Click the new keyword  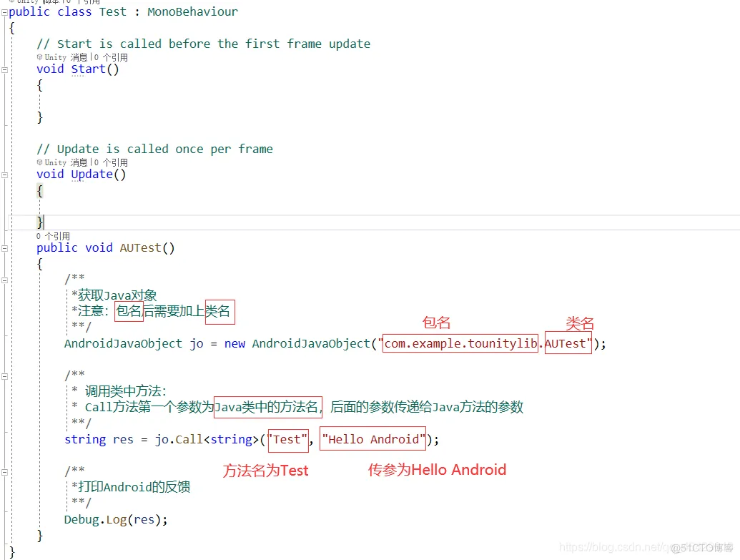[235, 344]
